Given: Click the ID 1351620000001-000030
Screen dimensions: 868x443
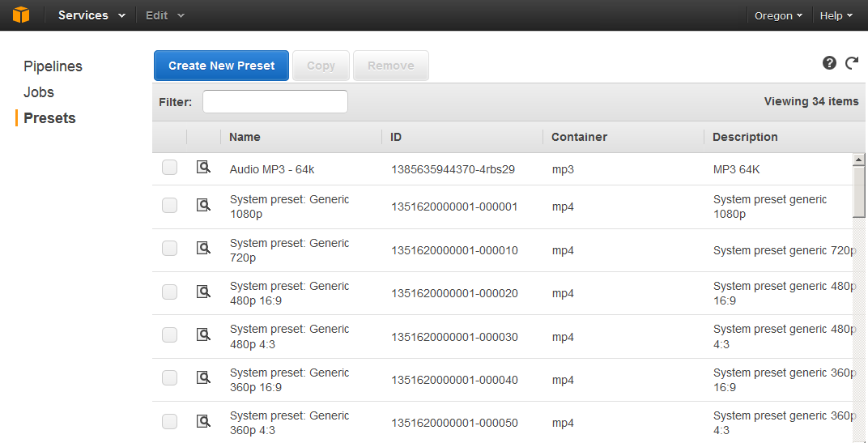Looking at the screenshot, I should 454,337.
